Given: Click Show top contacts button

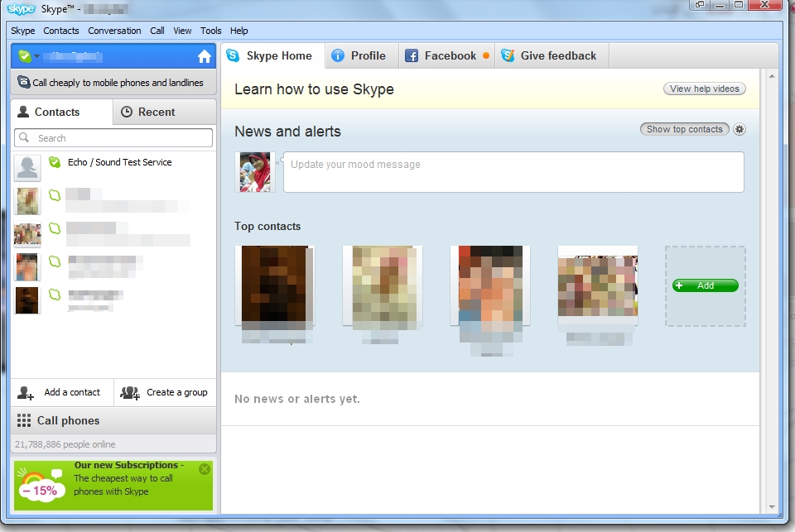Looking at the screenshot, I should tap(685, 129).
